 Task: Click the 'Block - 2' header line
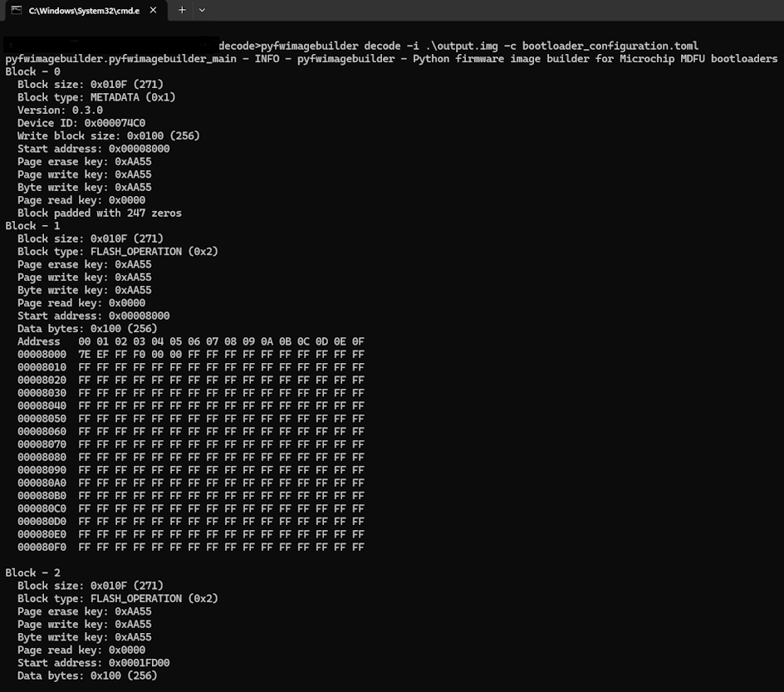click(32, 573)
